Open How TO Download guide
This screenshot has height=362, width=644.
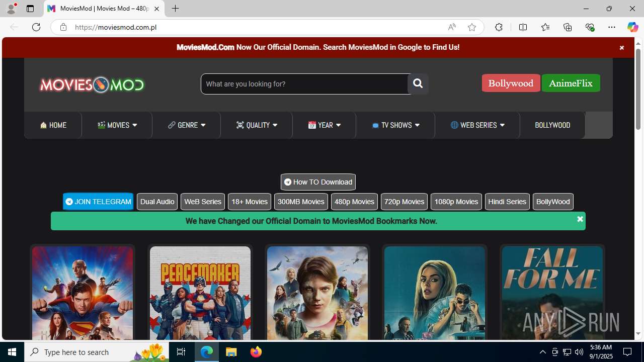pyautogui.click(x=318, y=182)
